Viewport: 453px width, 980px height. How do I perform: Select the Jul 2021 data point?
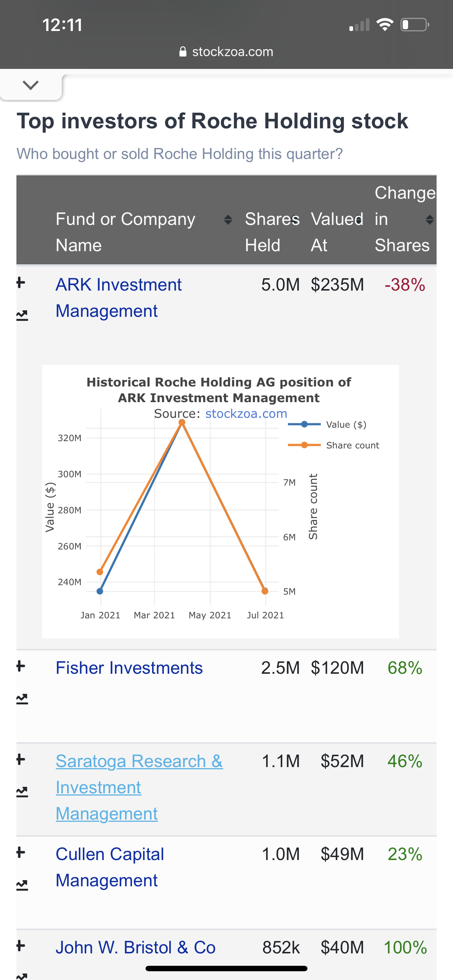pos(265,591)
